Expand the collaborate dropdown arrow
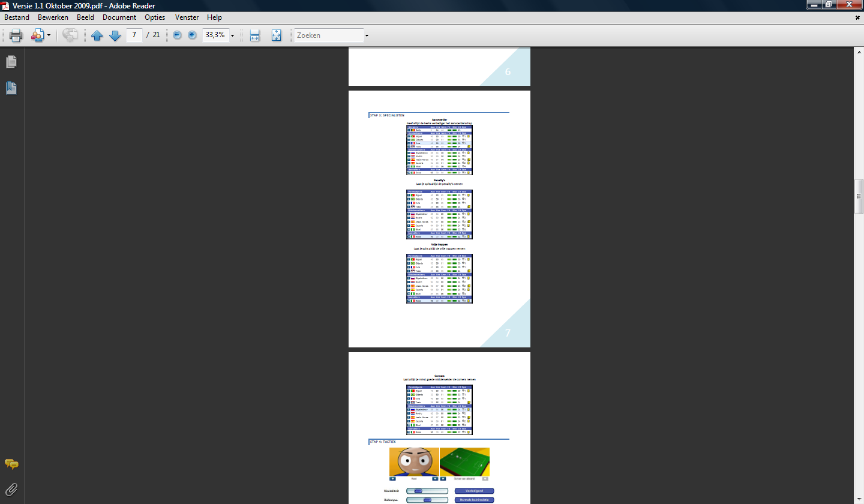 tap(49, 35)
